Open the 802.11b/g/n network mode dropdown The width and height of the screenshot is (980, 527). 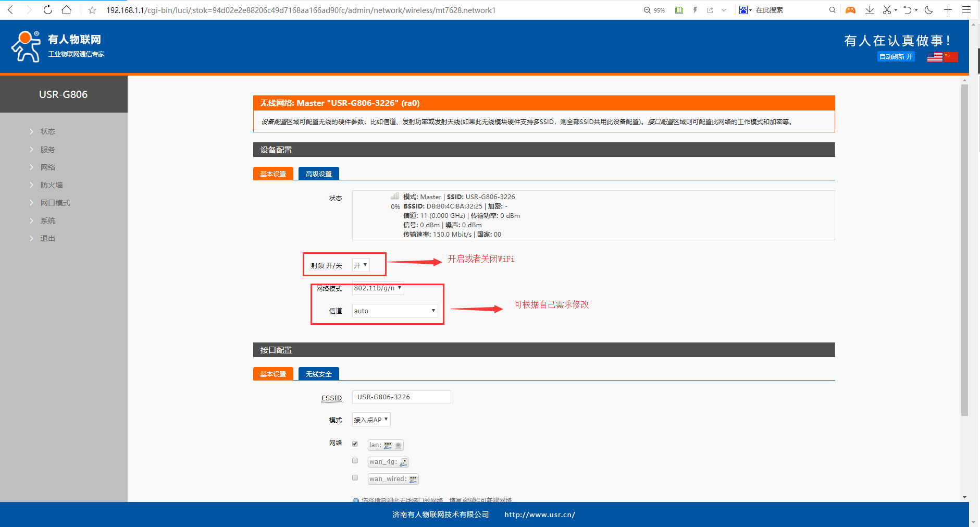coord(378,288)
